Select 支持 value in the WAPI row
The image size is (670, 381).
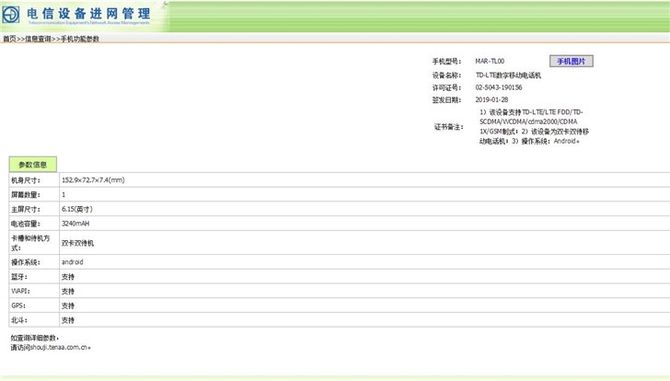point(68,291)
